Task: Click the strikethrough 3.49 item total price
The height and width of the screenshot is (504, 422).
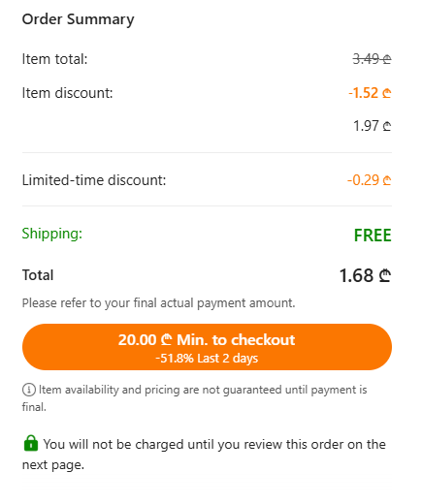Action: click(x=372, y=59)
